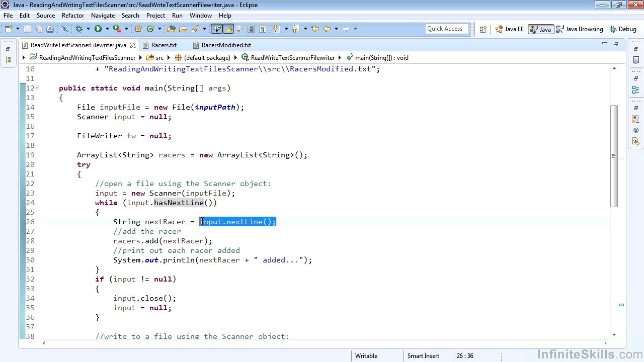
Task: Click the Forward navigation arrow
Action: 346,29
